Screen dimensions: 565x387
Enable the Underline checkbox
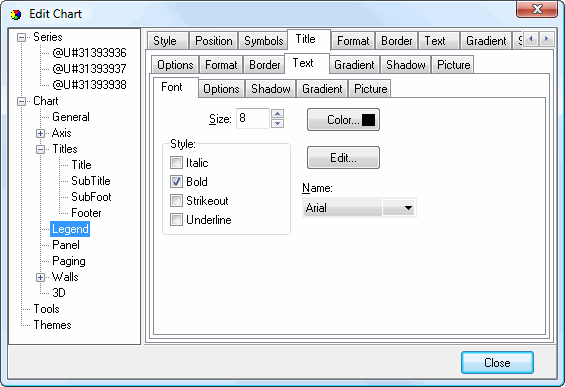point(176,219)
